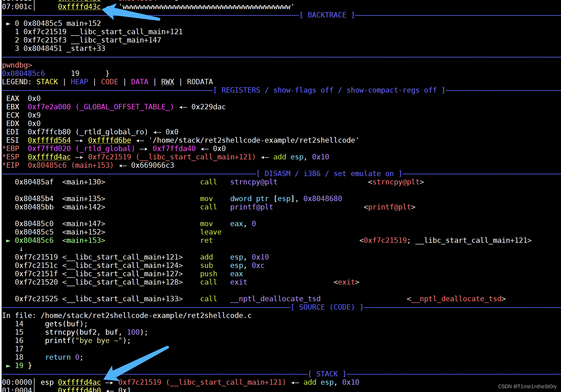Select the __nptl_deallocate_tsd reference

click(x=456, y=299)
